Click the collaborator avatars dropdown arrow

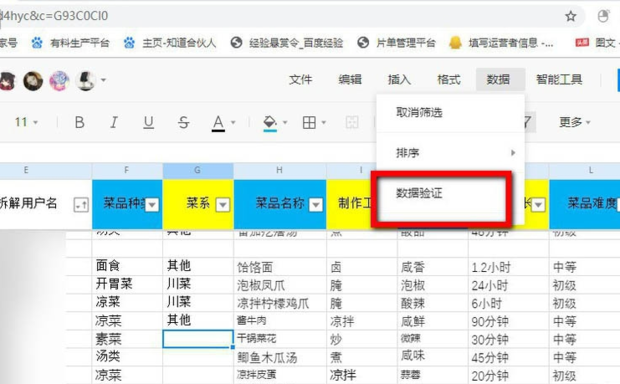104,80
